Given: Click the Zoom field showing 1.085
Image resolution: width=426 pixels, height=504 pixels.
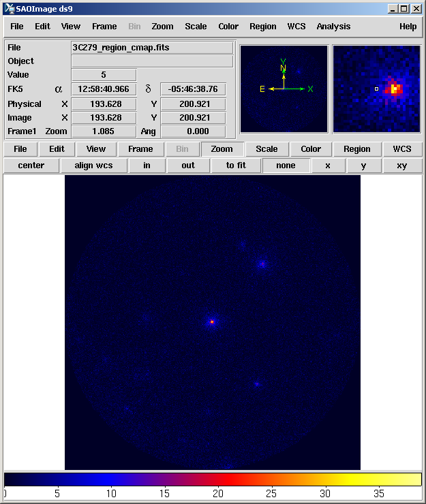Looking at the screenshot, I should pyautogui.click(x=104, y=131).
